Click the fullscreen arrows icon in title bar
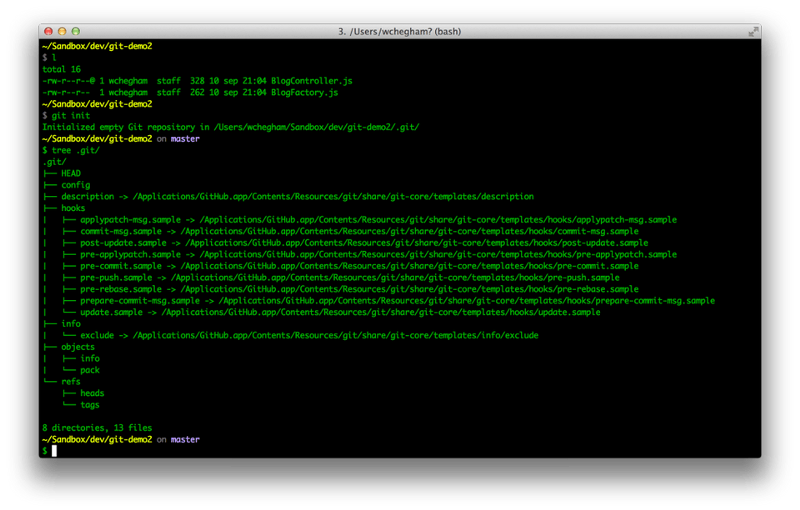This screenshot has width=800, height=510. click(753, 32)
